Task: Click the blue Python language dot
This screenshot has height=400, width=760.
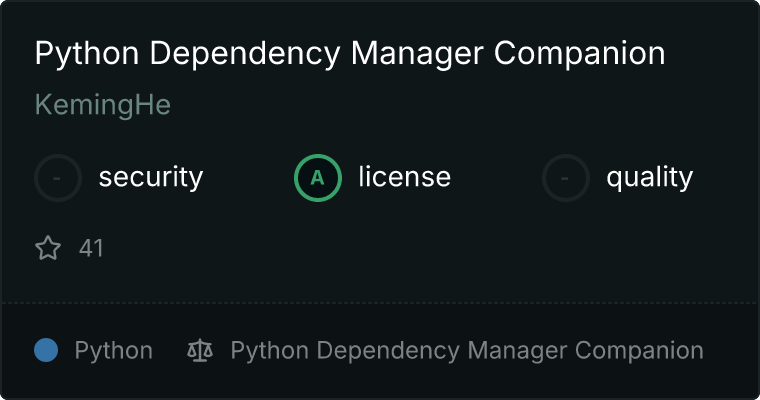Action: tap(46, 350)
